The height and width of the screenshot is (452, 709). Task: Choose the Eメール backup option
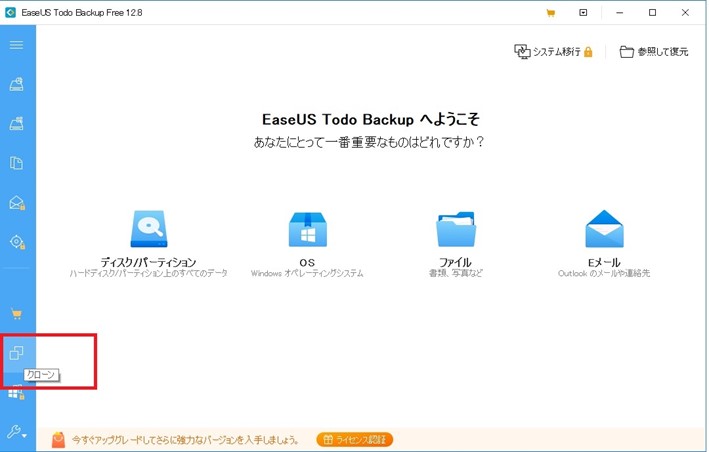(x=604, y=244)
